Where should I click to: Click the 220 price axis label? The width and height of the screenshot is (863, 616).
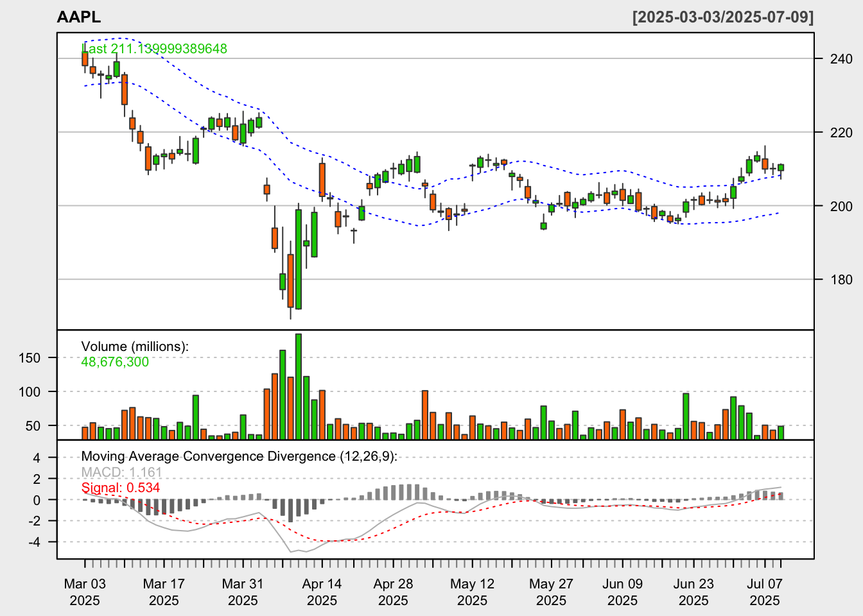click(841, 133)
